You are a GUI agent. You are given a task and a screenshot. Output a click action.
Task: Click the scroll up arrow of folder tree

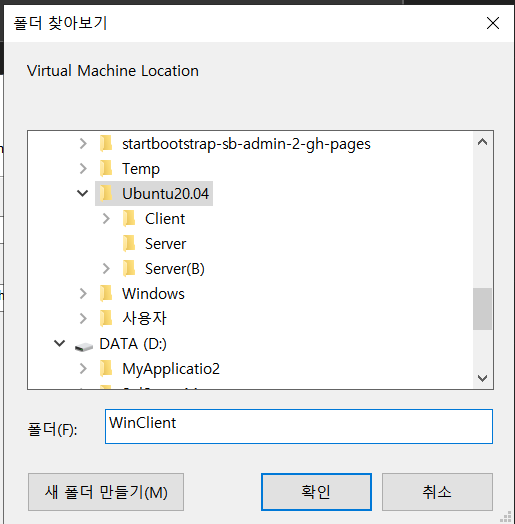pos(482,142)
